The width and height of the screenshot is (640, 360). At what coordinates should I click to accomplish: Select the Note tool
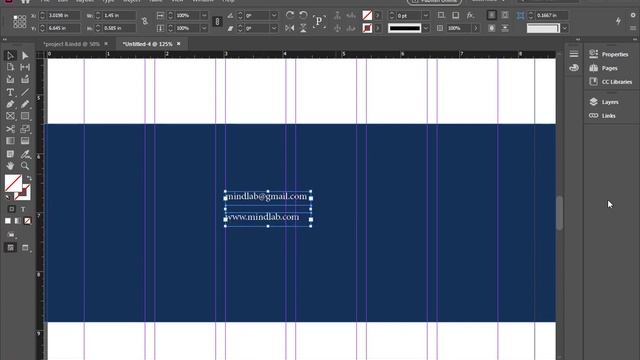pos(10,154)
